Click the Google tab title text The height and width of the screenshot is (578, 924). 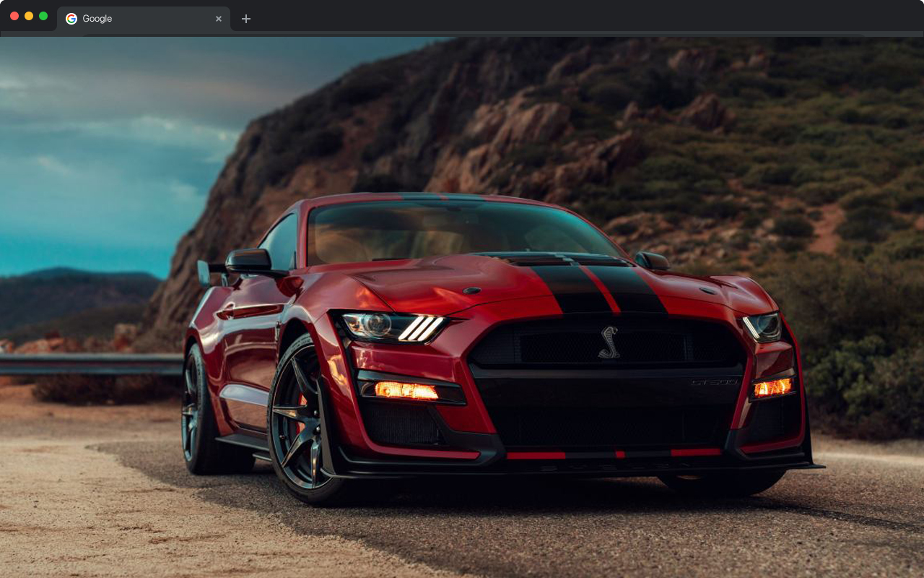(99, 19)
